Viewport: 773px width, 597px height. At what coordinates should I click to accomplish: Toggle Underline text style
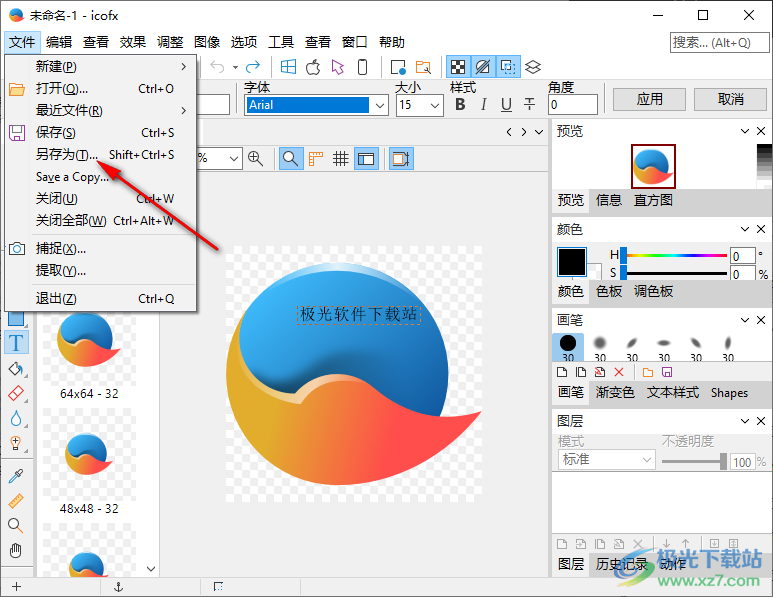pyautogui.click(x=506, y=105)
